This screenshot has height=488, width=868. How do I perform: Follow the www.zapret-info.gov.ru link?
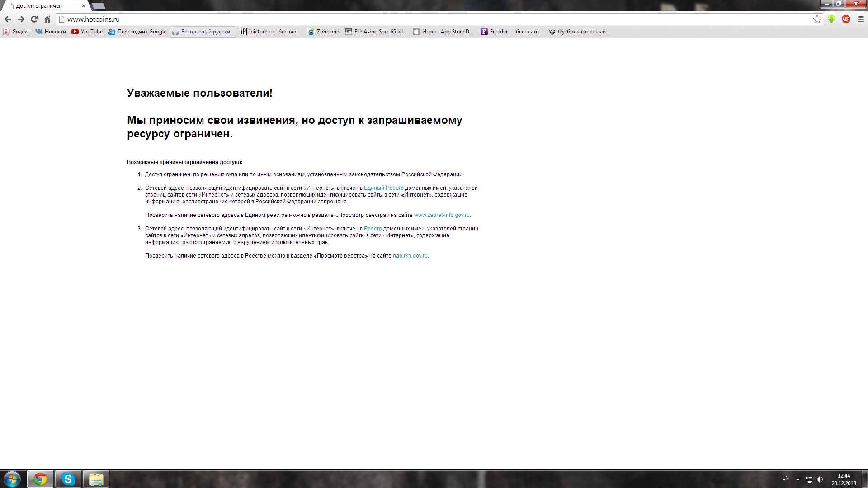(442, 215)
